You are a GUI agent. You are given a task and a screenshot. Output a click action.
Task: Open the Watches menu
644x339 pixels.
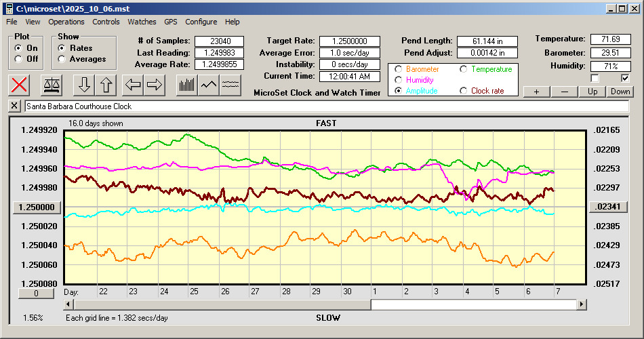click(142, 22)
